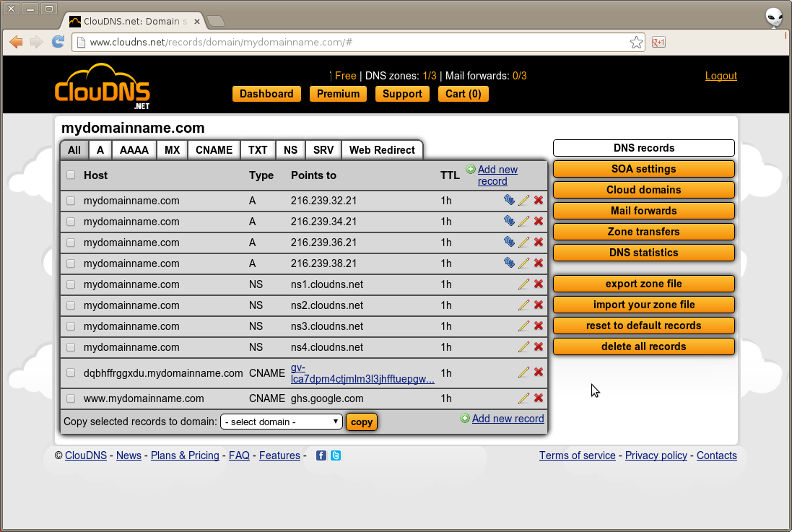Click dynamic URL icon for 216.239.36.21 record

(x=509, y=242)
